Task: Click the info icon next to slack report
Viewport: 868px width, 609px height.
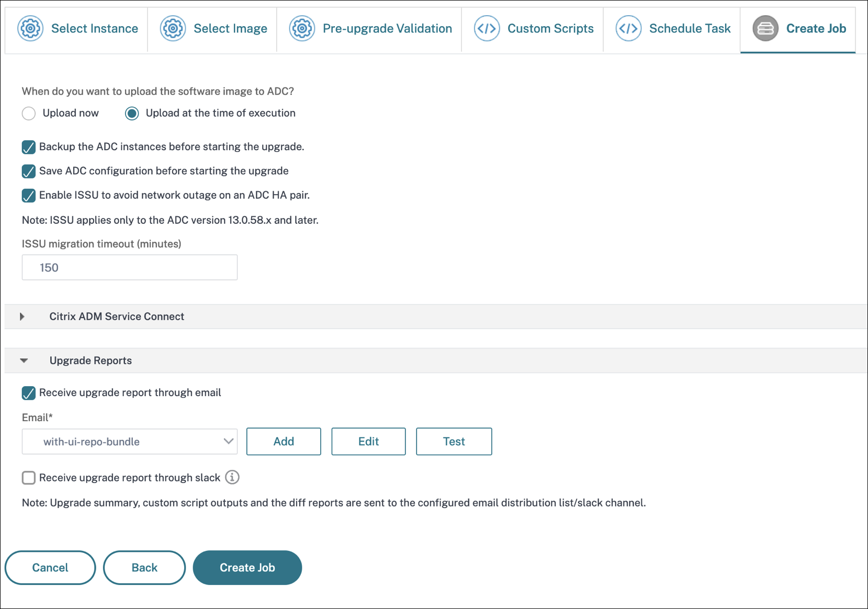Action: point(232,477)
